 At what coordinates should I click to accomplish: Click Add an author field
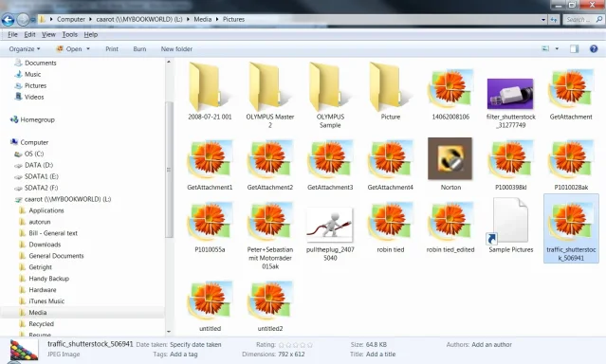pyautogui.click(x=491, y=344)
